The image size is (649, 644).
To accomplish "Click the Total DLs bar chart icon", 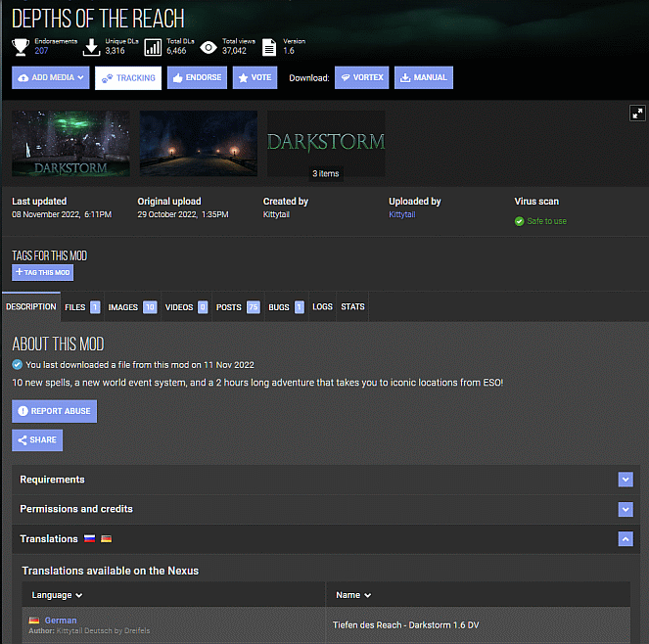I will (x=153, y=46).
